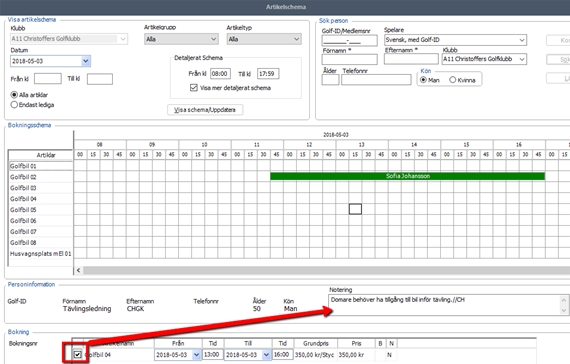Click the Telefonnr input field
The height and width of the screenshot is (364, 570).
[x=376, y=79]
